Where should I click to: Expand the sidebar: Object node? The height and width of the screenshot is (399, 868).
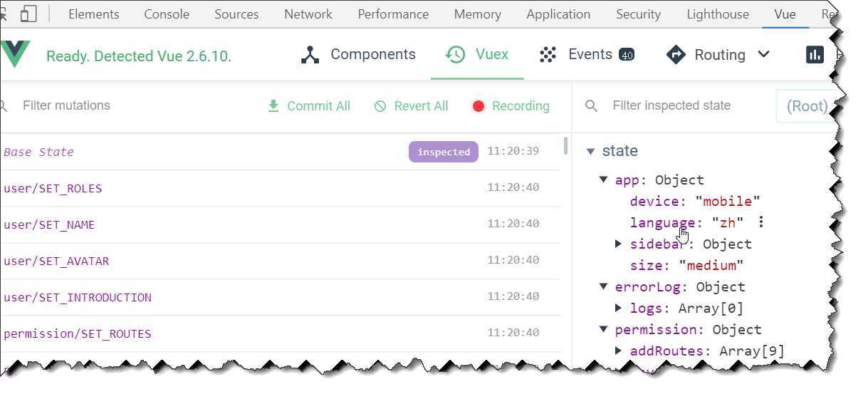[618, 244]
